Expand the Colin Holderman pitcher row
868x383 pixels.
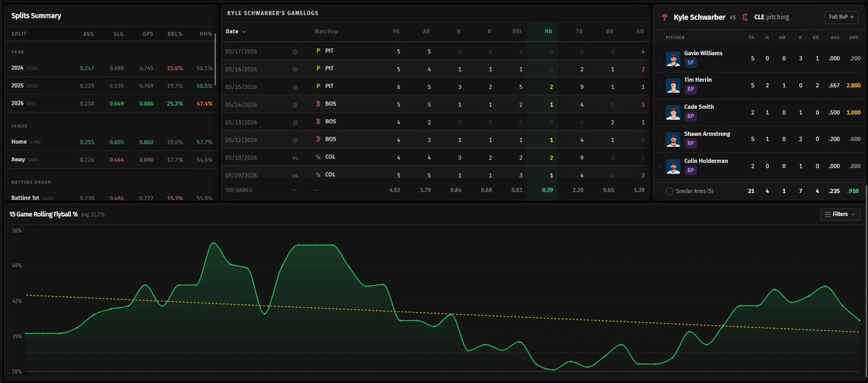click(x=660, y=167)
